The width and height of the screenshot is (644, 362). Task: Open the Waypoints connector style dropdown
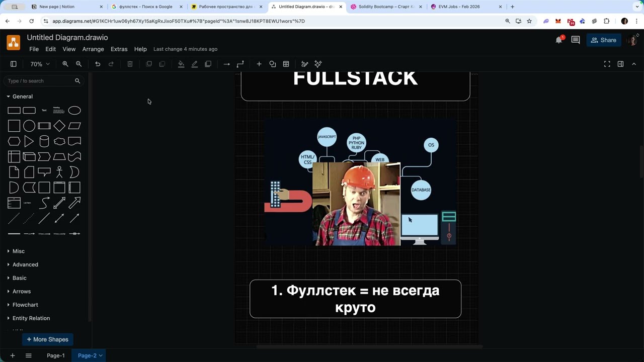[x=240, y=64]
